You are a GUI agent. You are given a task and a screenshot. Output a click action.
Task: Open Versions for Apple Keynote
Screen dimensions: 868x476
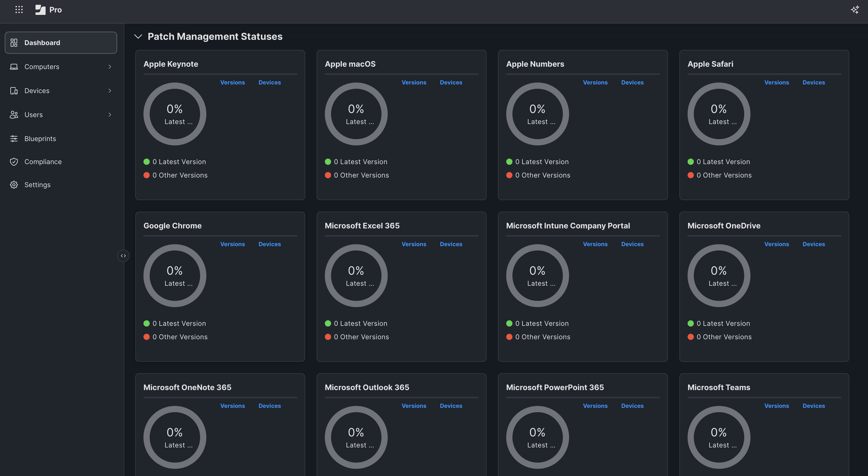click(232, 82)
